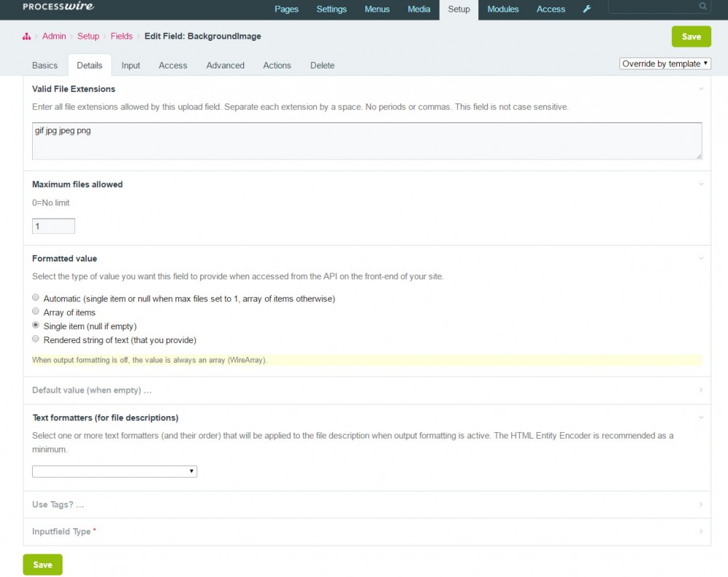Expand the Use Tags? section
The image size is (728, 577).
click(x=701, y=504)
